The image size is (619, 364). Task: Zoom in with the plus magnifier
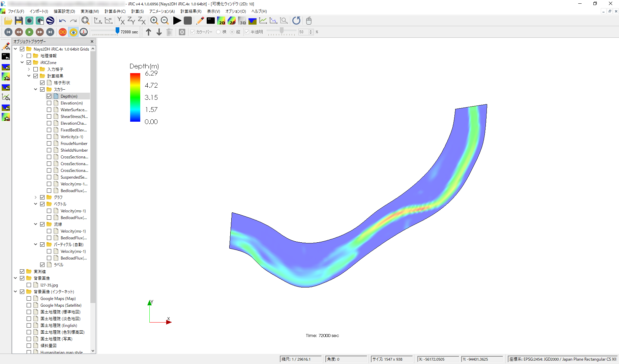click(x=154, y=21)
